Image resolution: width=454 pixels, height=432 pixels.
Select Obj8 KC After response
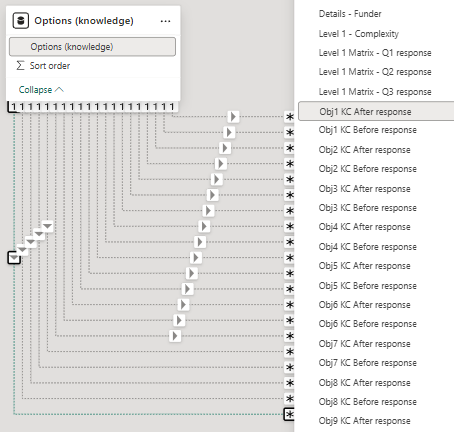pos(364,383)
